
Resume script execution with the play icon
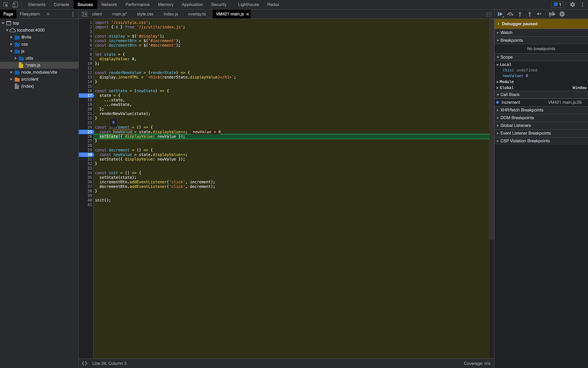[500, 14]
